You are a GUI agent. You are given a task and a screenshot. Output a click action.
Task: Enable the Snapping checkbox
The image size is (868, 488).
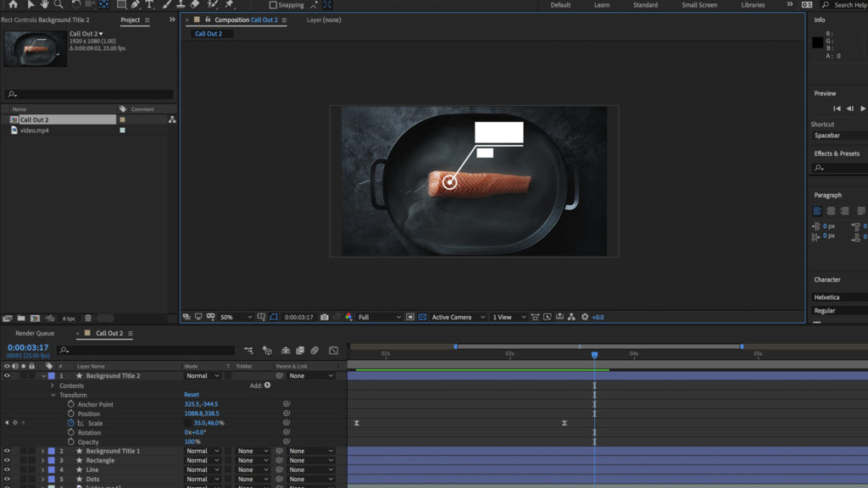[x=273, y=5]
